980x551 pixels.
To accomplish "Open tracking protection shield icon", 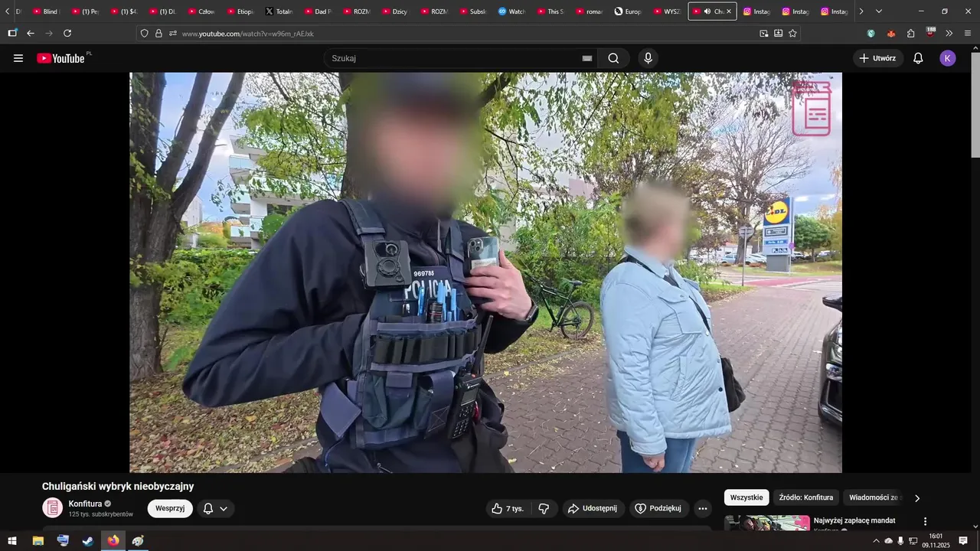I will coord(144,34).
